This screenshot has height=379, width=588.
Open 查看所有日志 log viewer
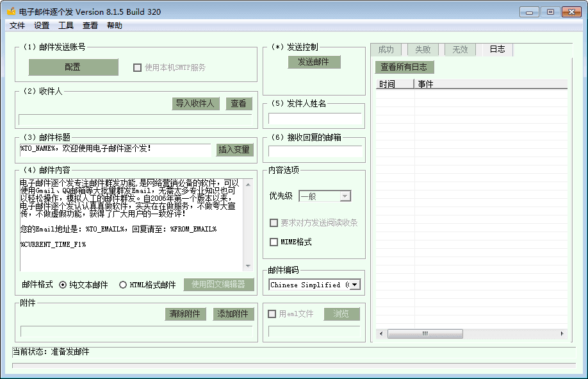point(405,67)
